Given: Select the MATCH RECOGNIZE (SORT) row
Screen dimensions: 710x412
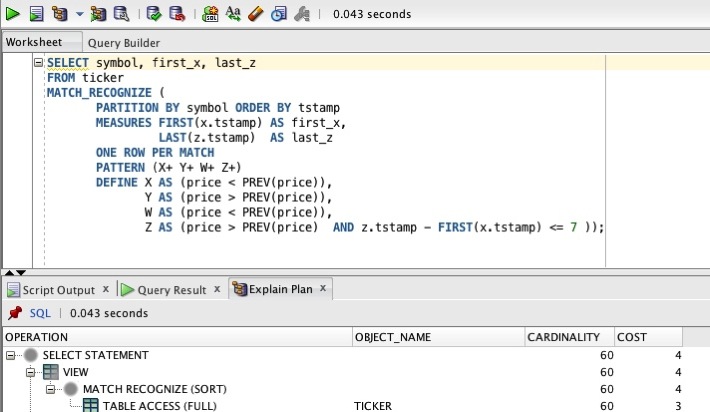Looking at the screenshot, I should 343,389.
